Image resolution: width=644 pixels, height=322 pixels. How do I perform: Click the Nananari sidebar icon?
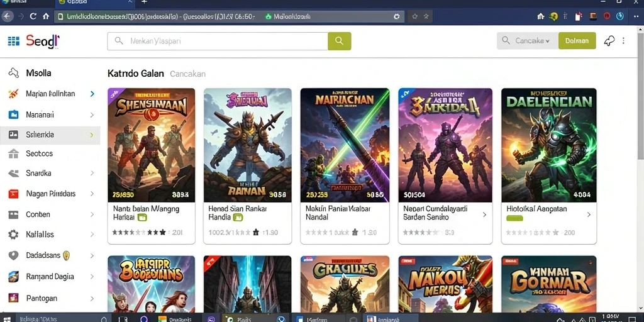(13, 114)
